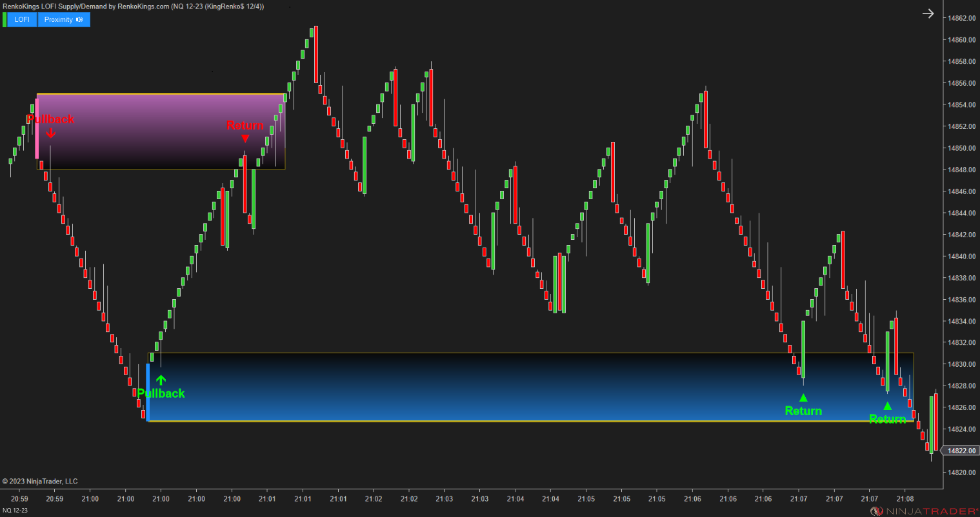Click the pink edge swatch of supply zone
The height and width of the screenshot is (517, 980).
tap(38, 129)
